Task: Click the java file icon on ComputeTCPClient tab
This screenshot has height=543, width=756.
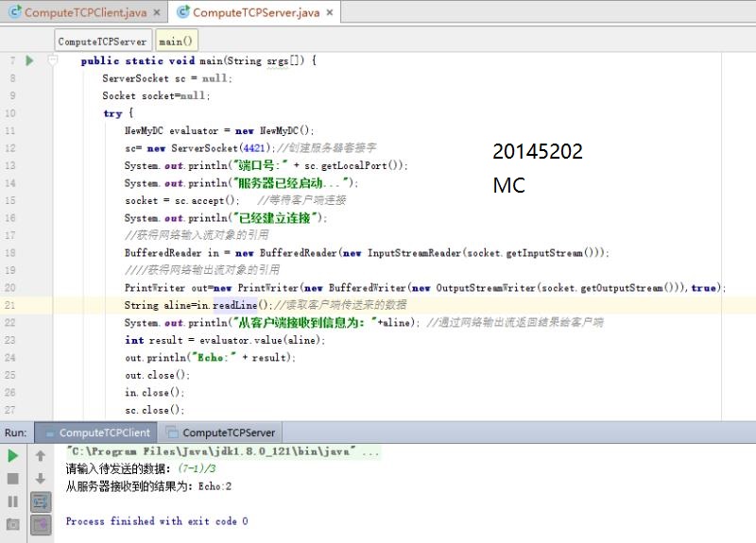Action: [15, 12]
